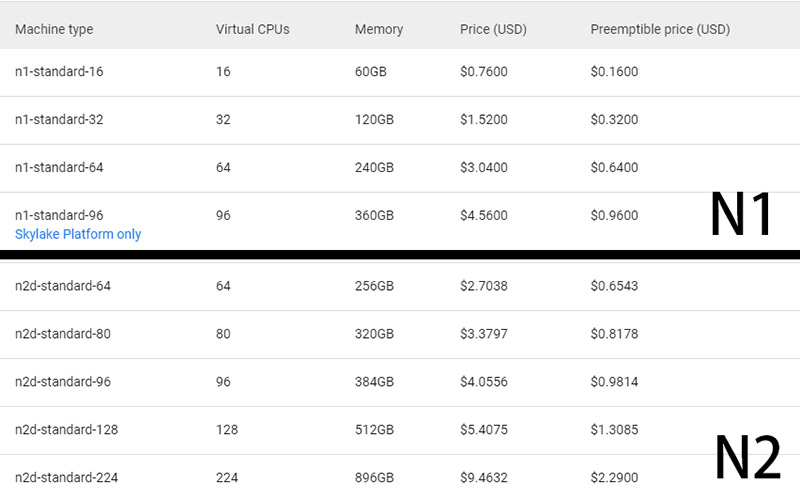The image size is (800, 500).
Task: Select the n2d-standard-224 machine type
Action: (x=66, y=478)
